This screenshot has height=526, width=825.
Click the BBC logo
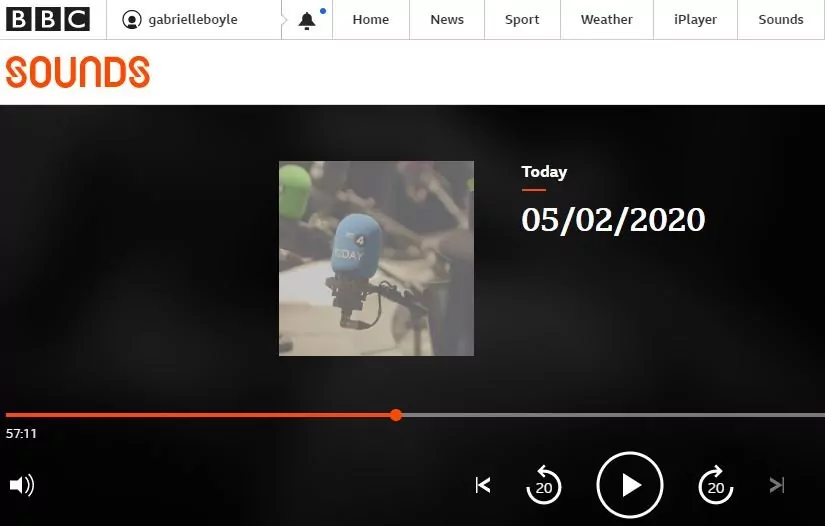pyautogui.click(x=48, y=19)
